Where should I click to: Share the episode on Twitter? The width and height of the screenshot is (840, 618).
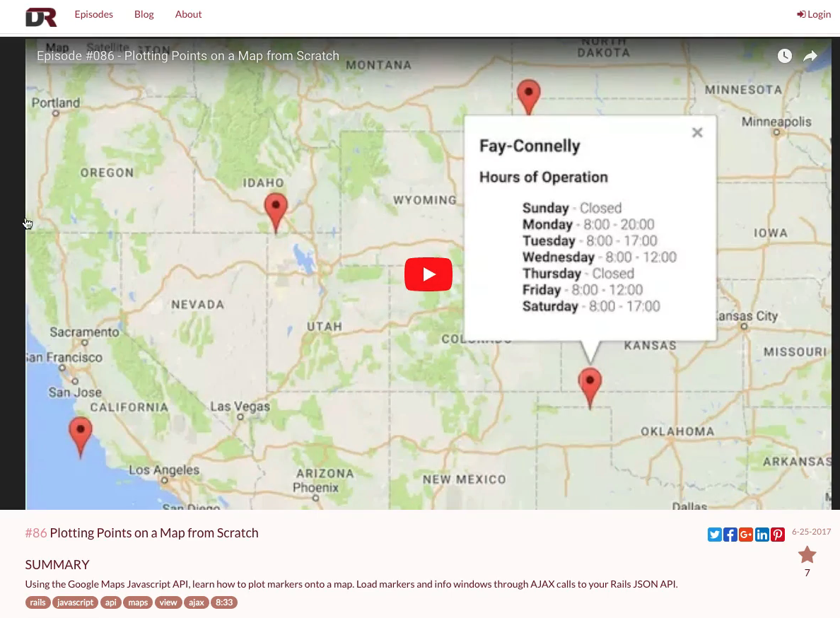pyautogui.click(x=714, y=535)
